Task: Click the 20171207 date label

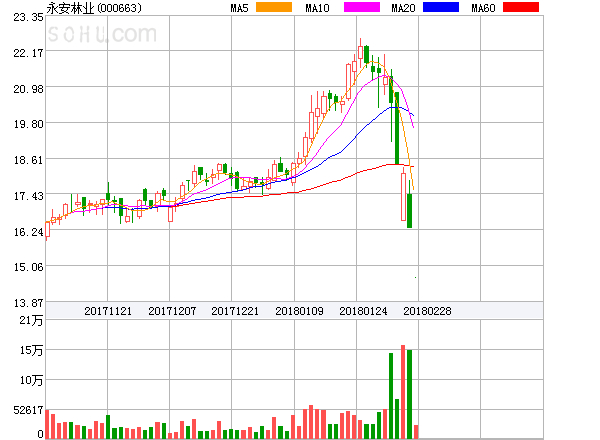Action: [172, 311]
